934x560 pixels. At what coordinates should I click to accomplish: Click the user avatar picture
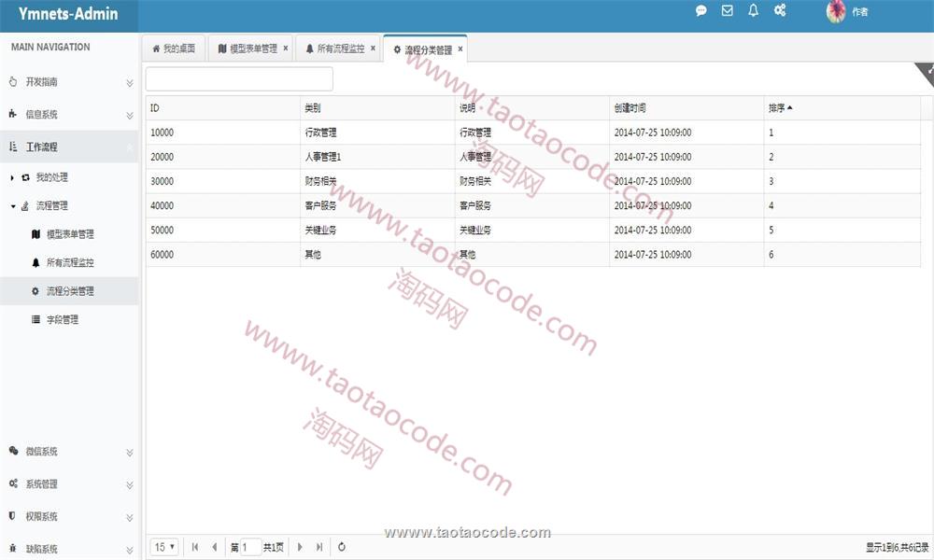[836, 11]
